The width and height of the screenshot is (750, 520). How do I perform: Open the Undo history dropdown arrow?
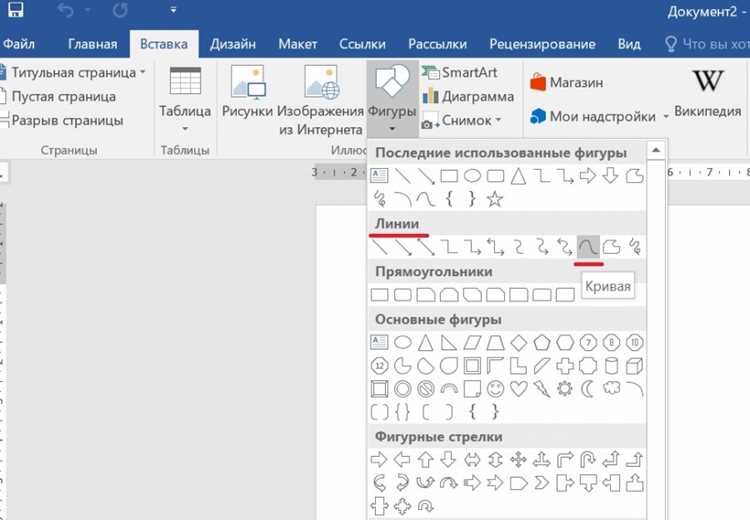(x=88, y=10)
